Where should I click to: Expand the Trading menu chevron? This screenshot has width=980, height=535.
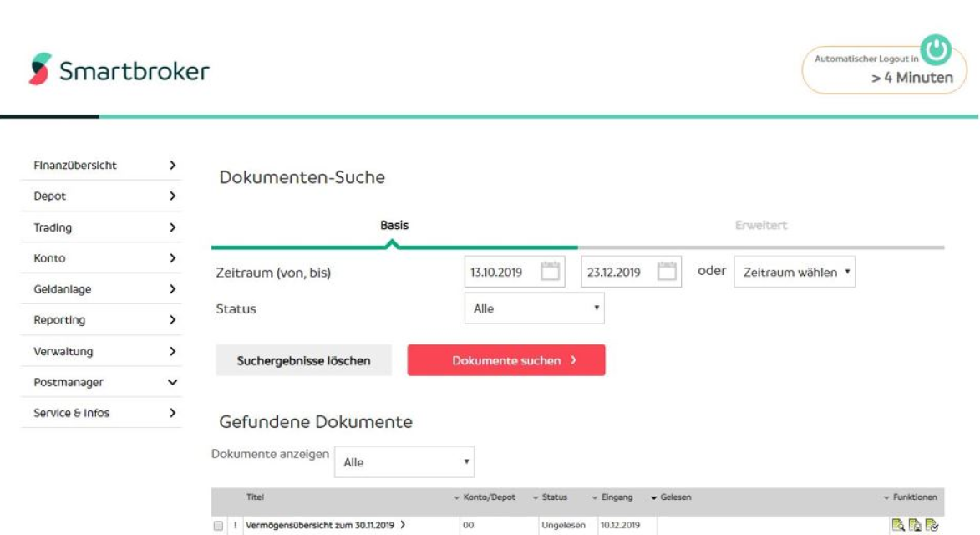tap(172, 227)
